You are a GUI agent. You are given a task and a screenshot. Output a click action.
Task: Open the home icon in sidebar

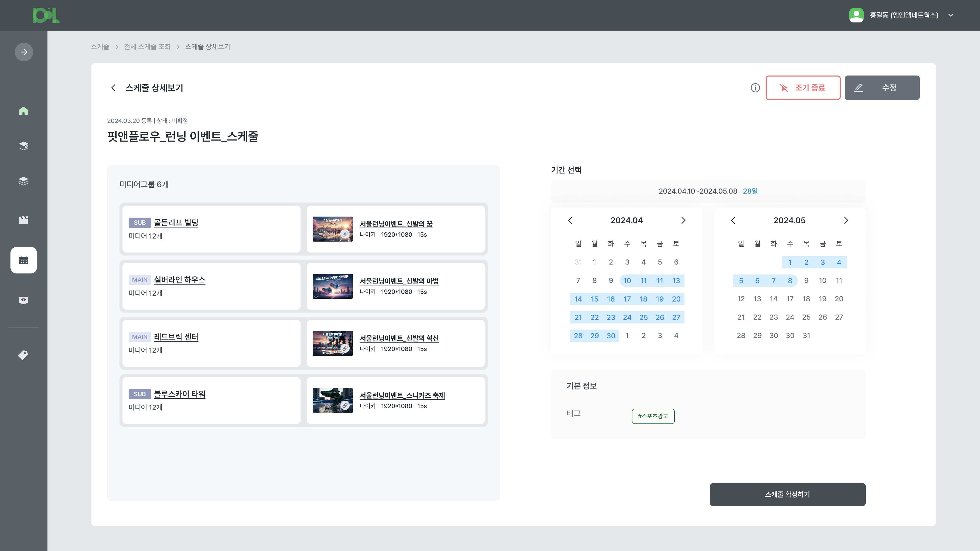[23, 111]
